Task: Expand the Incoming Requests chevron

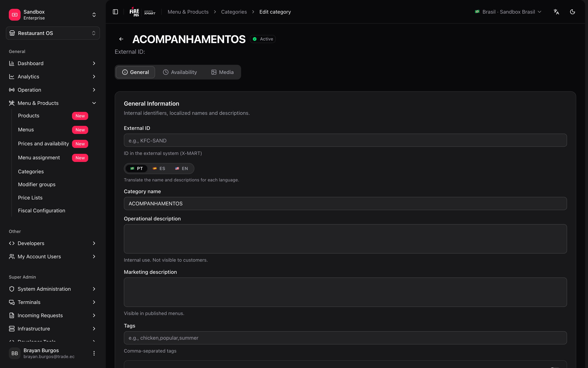Action: pyautogui.click(x=94, y=315)
